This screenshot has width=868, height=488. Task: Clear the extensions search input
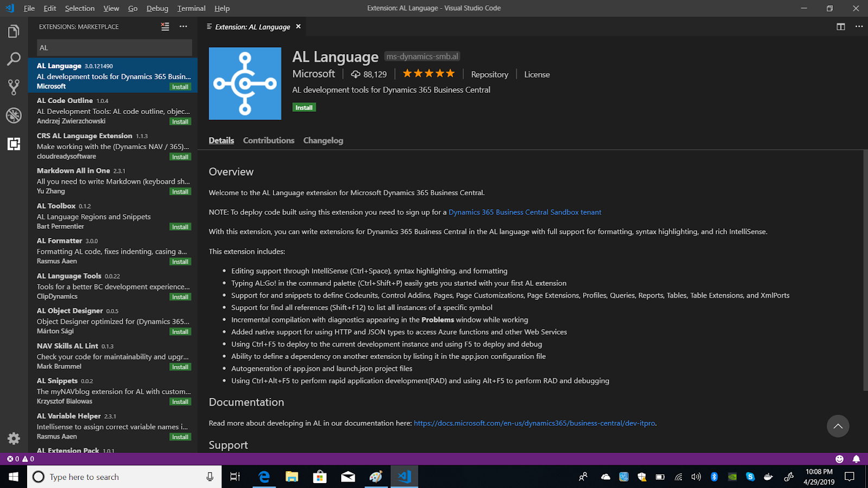point(165,27)
